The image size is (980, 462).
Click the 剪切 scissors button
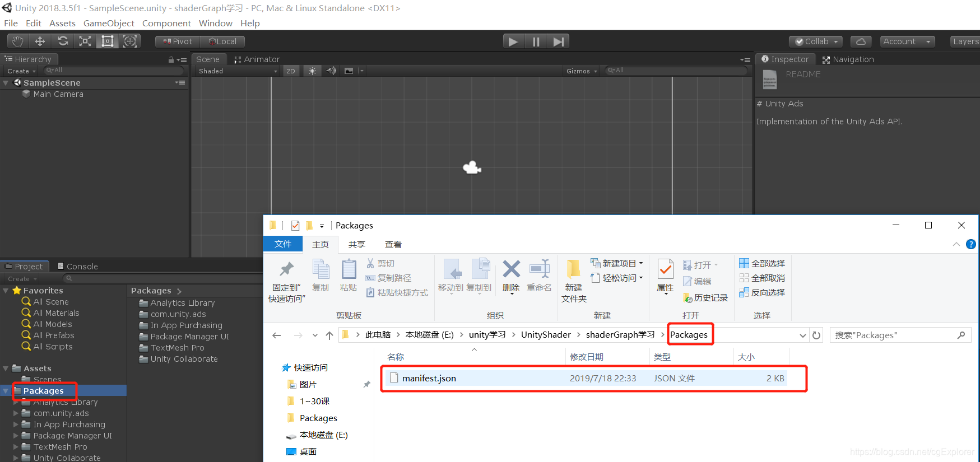380,264
